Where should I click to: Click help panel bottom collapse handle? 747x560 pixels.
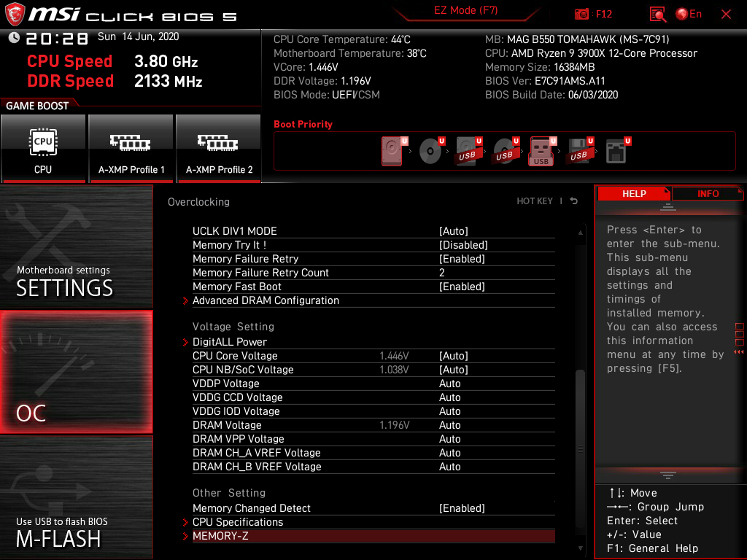click(x=668, y=475)
